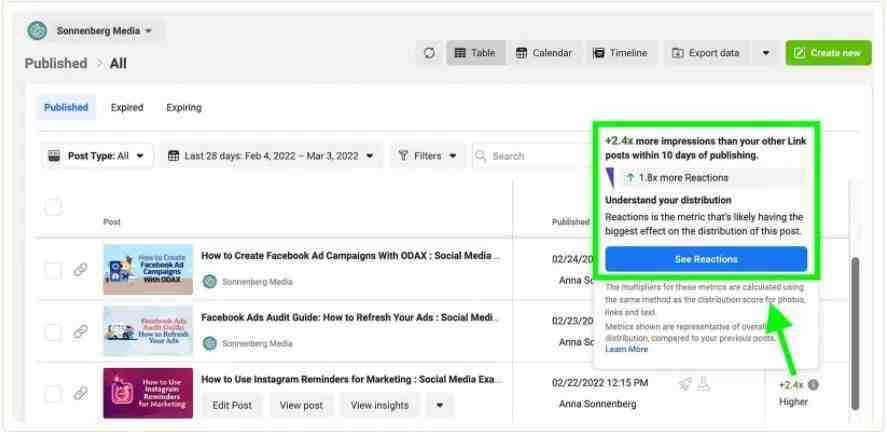This screenshot has width=887, height=432.
Task: Click the Search input field
Action: 532,155
